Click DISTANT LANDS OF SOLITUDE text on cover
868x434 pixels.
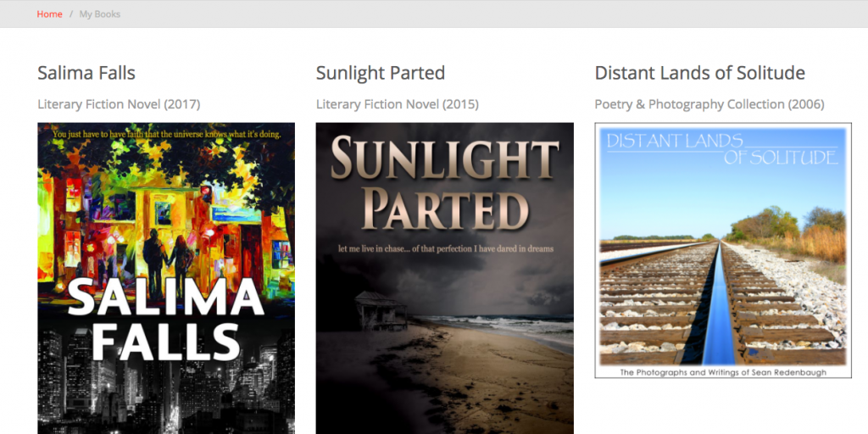722,149
